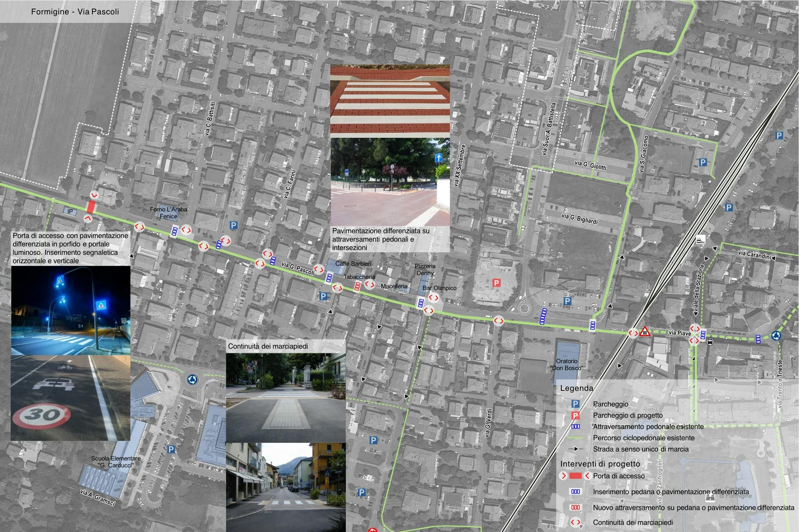The image size is (799, 532).
Task: Click the 'via Suor A. Battistella' label
Action: (x=548, y=129)
